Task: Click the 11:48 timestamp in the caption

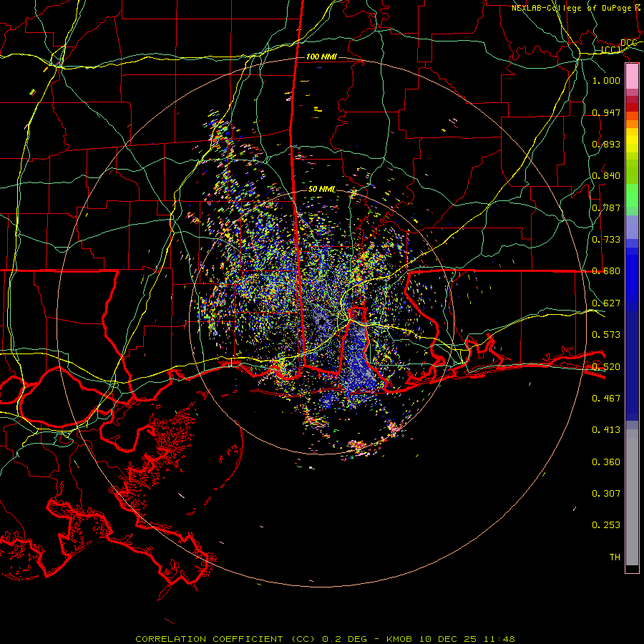Action: click(x=499, y=639)
